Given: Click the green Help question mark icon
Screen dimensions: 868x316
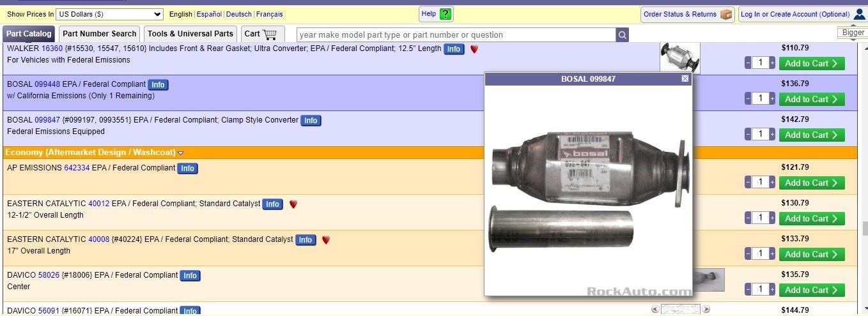Looking at the screenshot, I should [446, 14].
